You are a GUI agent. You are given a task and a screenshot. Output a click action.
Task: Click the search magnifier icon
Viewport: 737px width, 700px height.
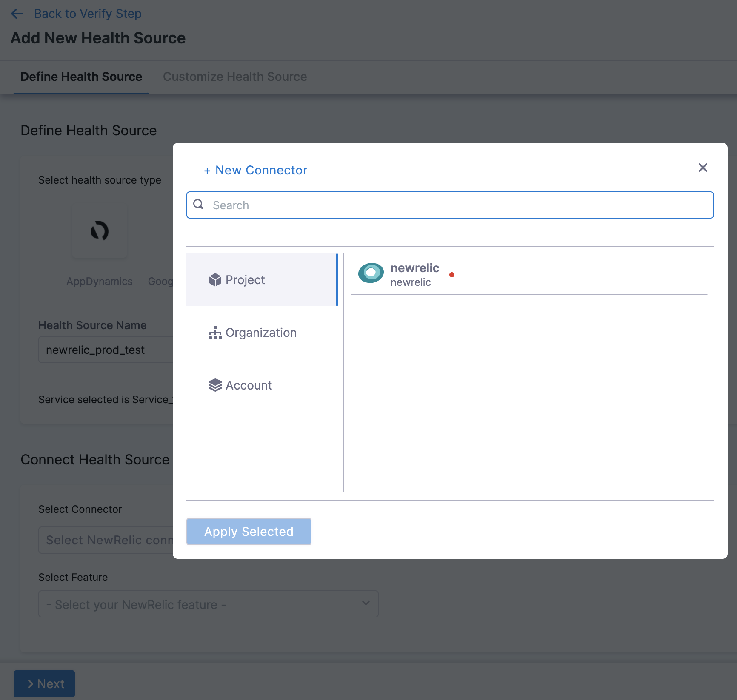click(198, 205)
